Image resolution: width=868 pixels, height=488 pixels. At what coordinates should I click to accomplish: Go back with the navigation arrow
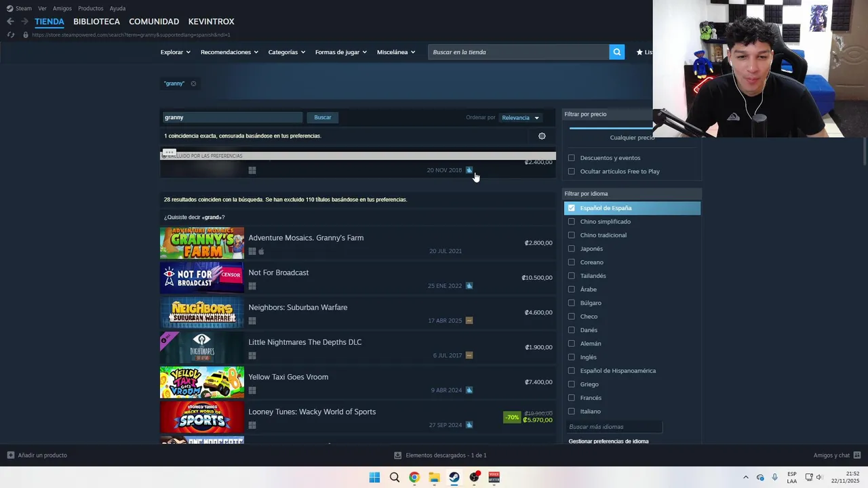[x=10, y=22]
